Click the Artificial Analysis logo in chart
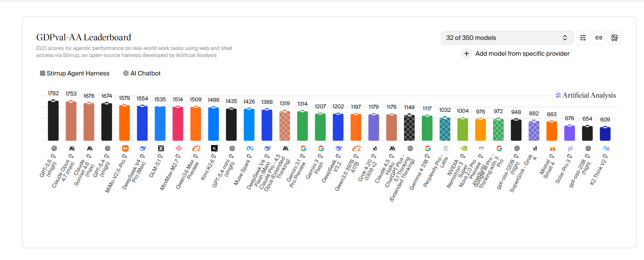The height and width of the screenshot is (260, 644). 586,95
